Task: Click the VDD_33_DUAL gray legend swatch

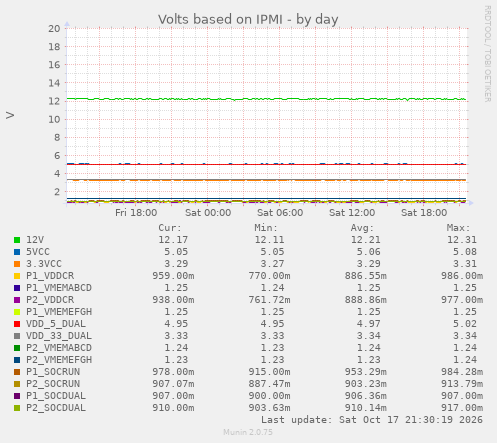Action: [17, 336]
